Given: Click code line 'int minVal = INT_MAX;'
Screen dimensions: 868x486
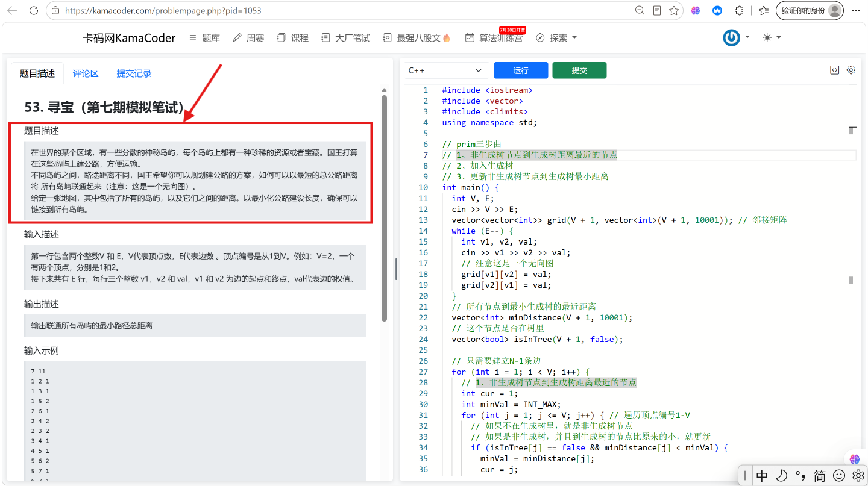Looking at the screenshot, I should pos(511,404).
